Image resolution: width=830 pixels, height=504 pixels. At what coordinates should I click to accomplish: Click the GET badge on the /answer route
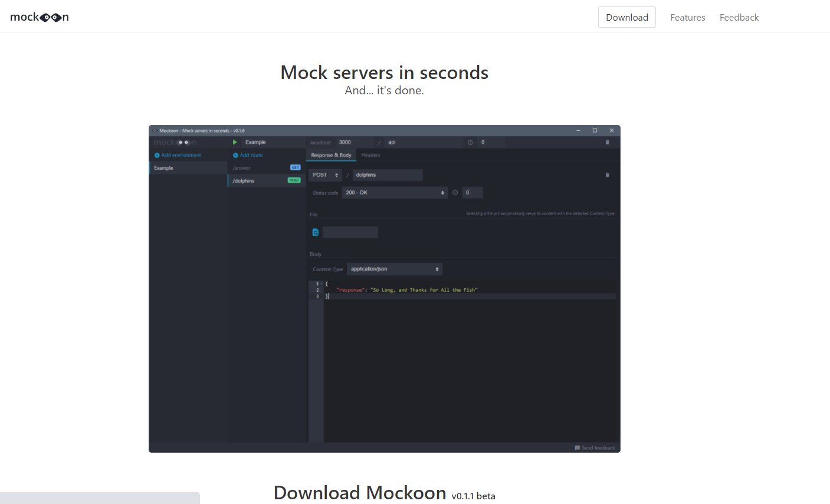(x=296, y=168)
